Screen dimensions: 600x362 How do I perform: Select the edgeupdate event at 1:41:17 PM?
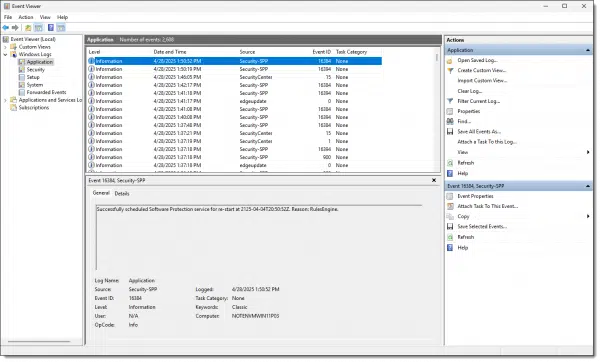[x=235, y=101]
